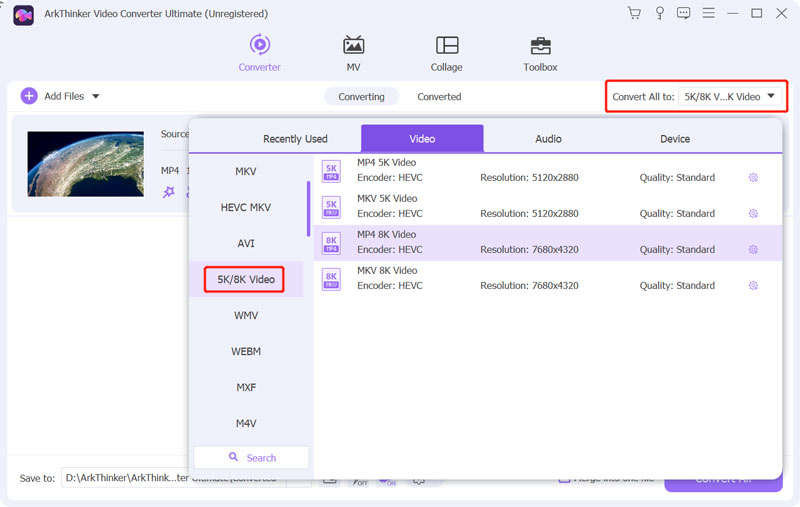Open settings gear for MP4 5K Video
Image resolution: width=800 pixels, height=507 pixels.
(753, 178)
